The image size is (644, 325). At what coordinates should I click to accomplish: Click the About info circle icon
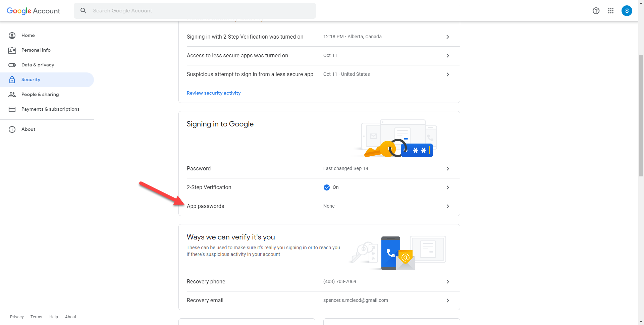(12, 129)
